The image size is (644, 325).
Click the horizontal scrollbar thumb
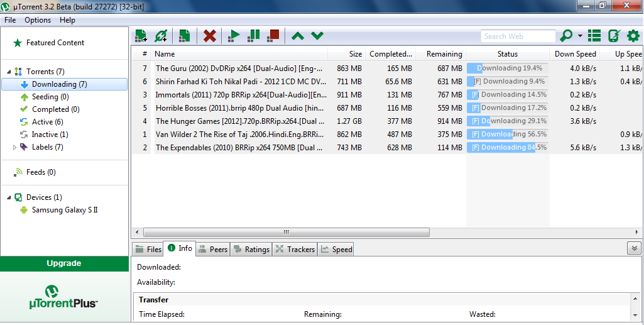tap(287, 232)
